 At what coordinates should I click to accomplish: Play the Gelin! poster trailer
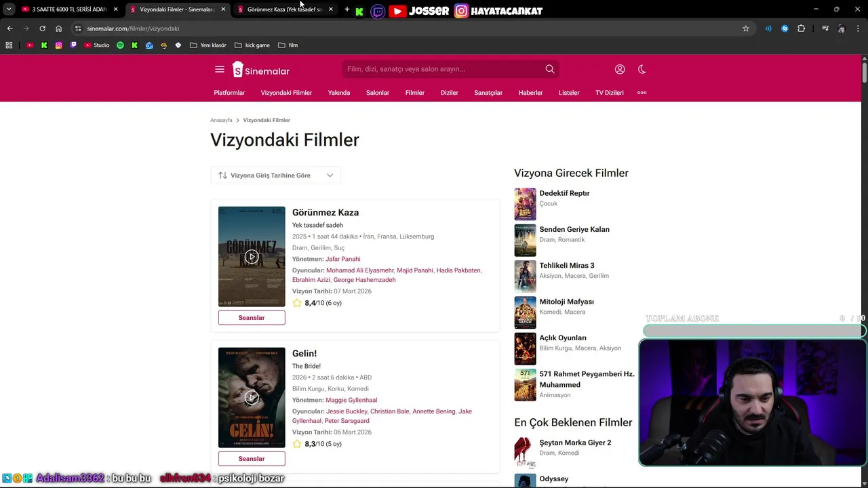pos(252,397)
